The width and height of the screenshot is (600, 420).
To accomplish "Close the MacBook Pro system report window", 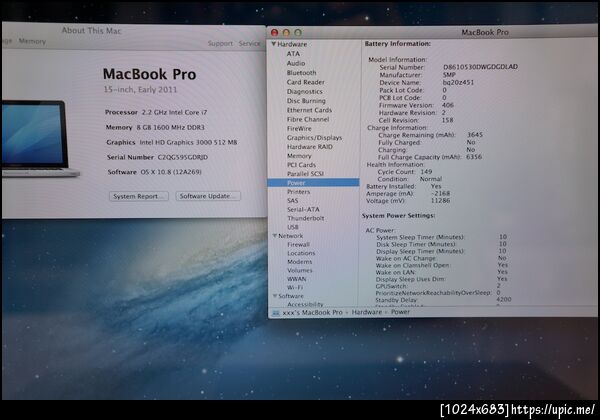I will tap(274, 33).
